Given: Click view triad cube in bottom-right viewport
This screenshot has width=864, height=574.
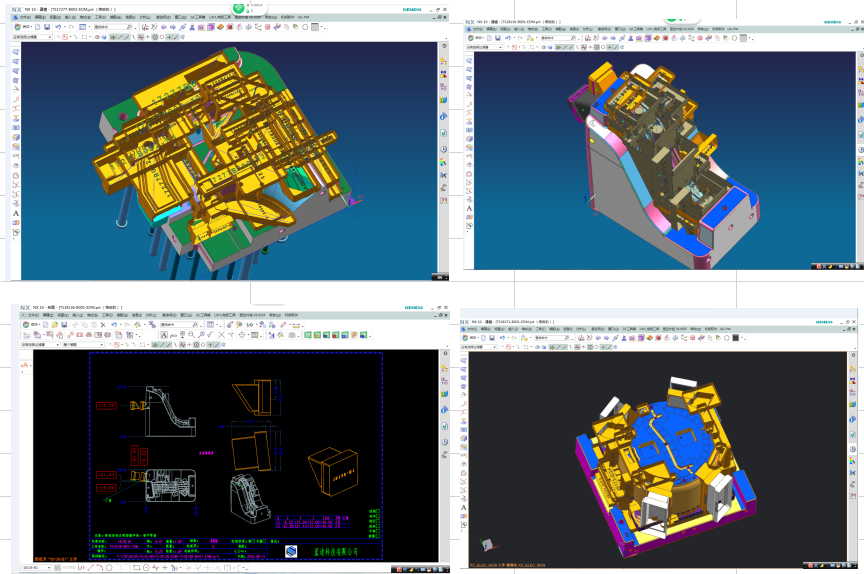Looking at the screenshot, I should click(x=487, y=545).
